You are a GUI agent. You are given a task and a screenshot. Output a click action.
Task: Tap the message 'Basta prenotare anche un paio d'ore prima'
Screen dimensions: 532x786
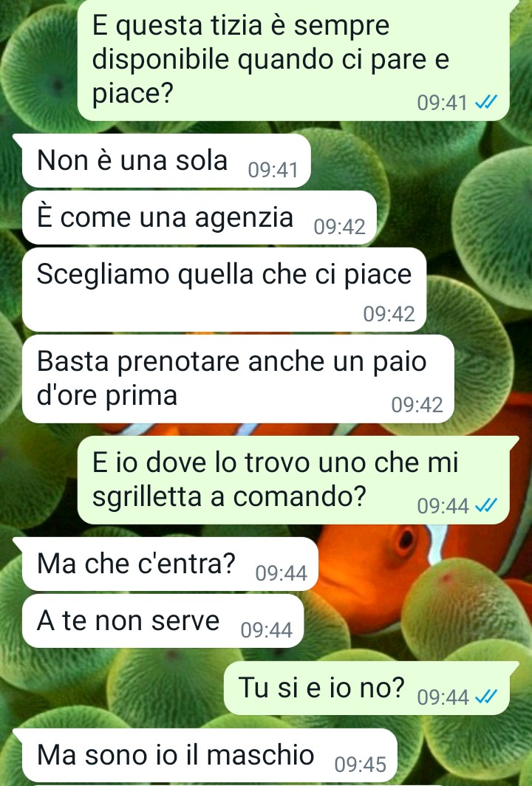pyautogui.click(x=238, y=379)
